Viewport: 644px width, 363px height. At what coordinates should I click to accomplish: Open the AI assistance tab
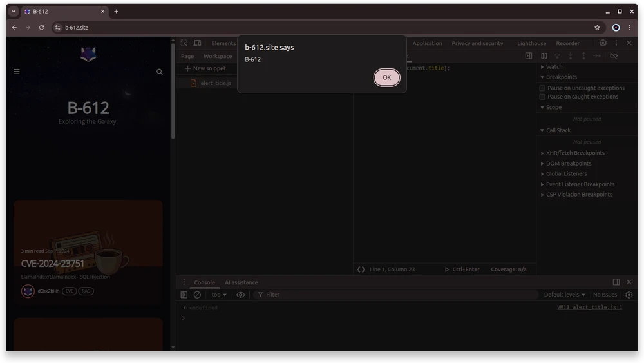pyautogui.click(x=241, y=282)
